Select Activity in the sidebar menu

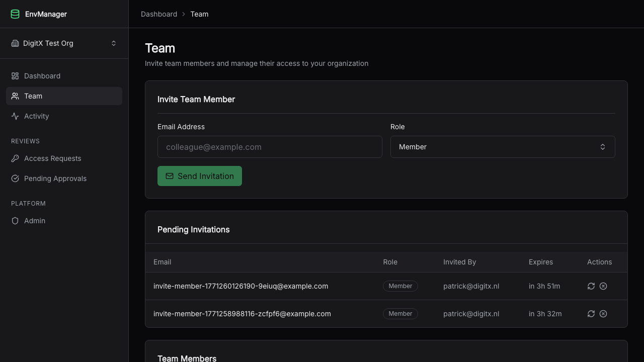37,116
